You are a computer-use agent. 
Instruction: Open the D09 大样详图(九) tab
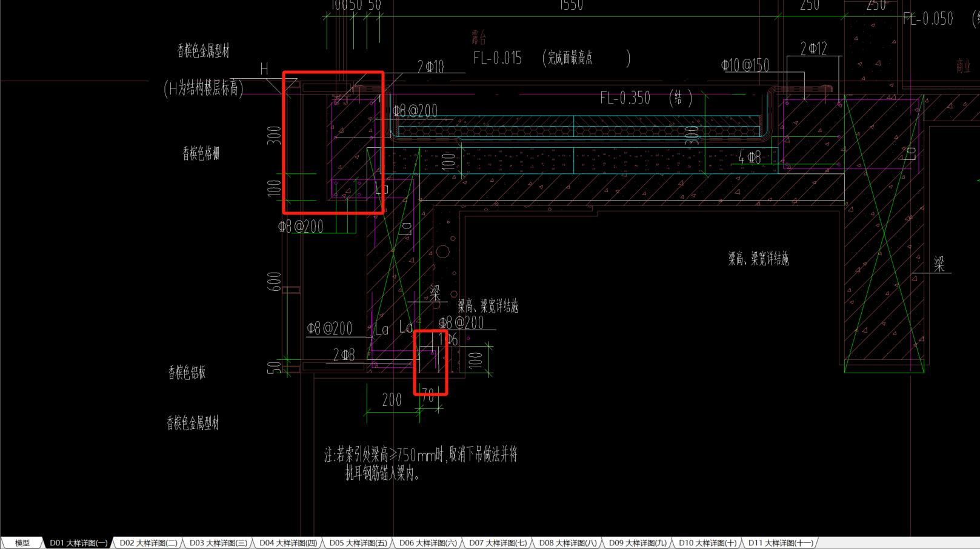pyautogui.click(x=638, y=543)
